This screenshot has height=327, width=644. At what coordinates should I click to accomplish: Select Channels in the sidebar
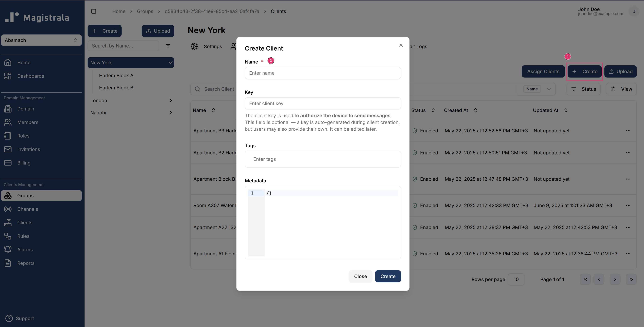click(x=28, y=209)
